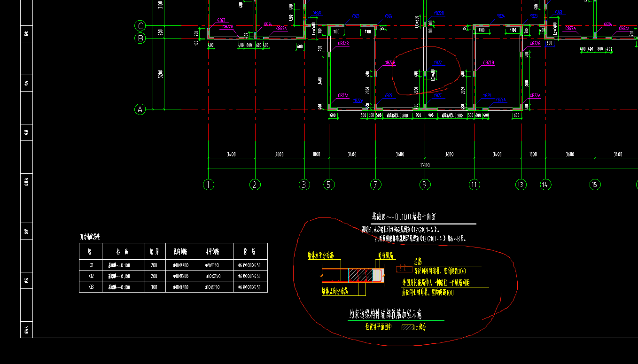This screenshot has height=364, width=638.
Task: Pick the axis bubble numbered 5
Action: point(329,185)
